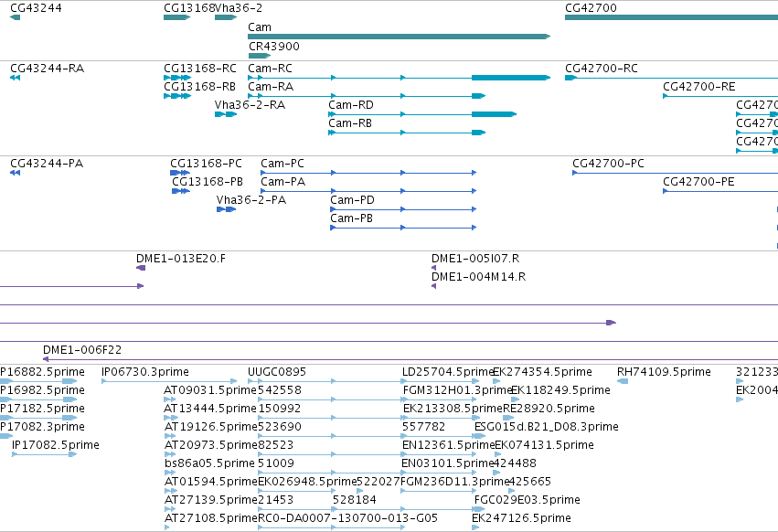Click the AT27108.5prime EST label

(210, 518)
